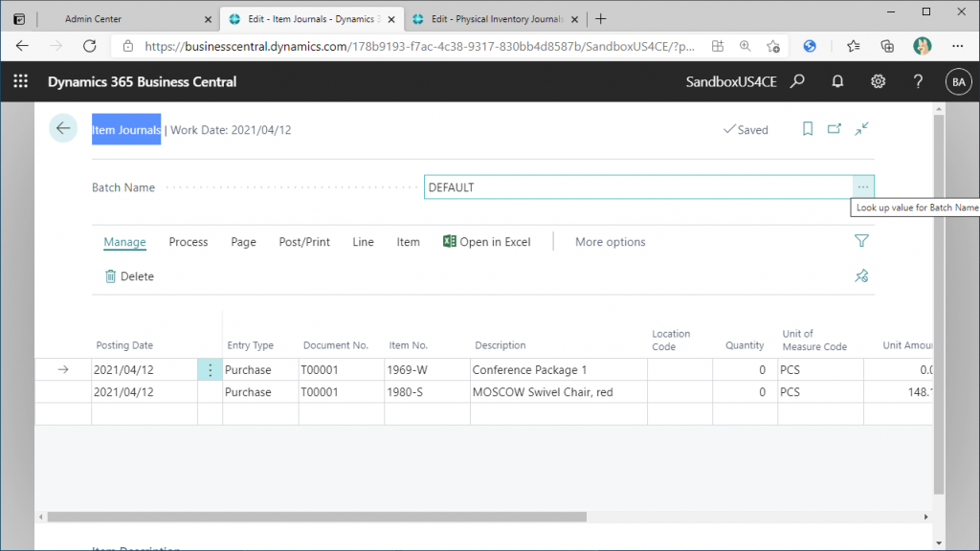980x551 pixels.
Task: Open the tab actions menu
Action: pos(19,19)
